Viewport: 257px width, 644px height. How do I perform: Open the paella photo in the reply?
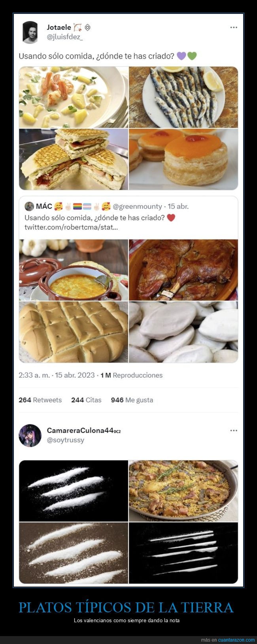pos(183,490)
